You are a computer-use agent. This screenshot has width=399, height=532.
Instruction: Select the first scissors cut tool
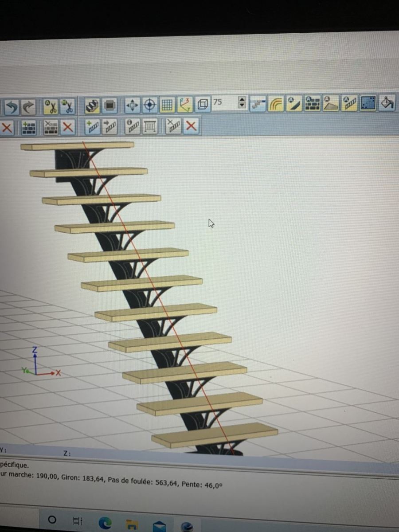coord(50,106)
